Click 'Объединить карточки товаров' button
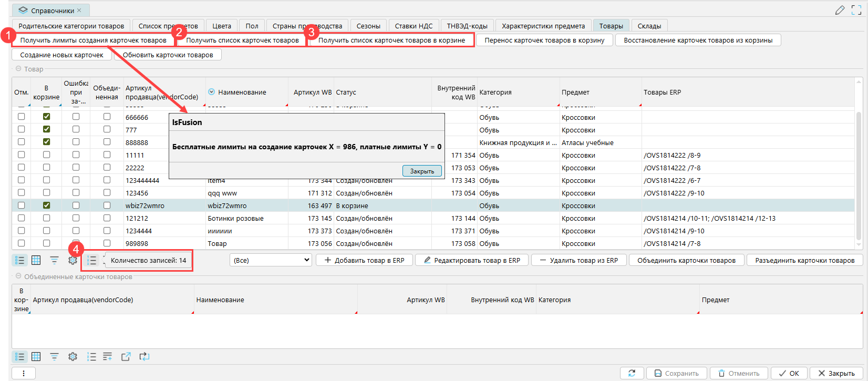Image resolution: width=868 pixels, height=381 pixels. [x=686, y=260]
